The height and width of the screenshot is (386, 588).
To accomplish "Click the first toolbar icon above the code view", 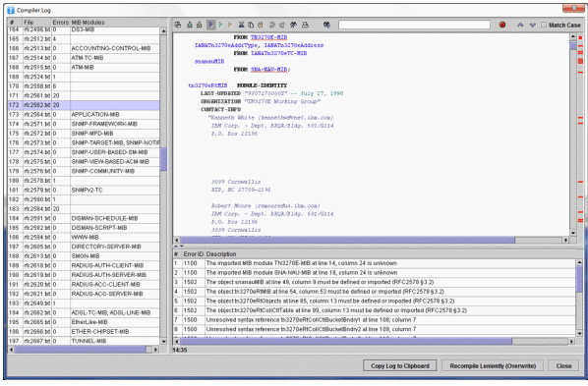I will (x=178, y=25).
